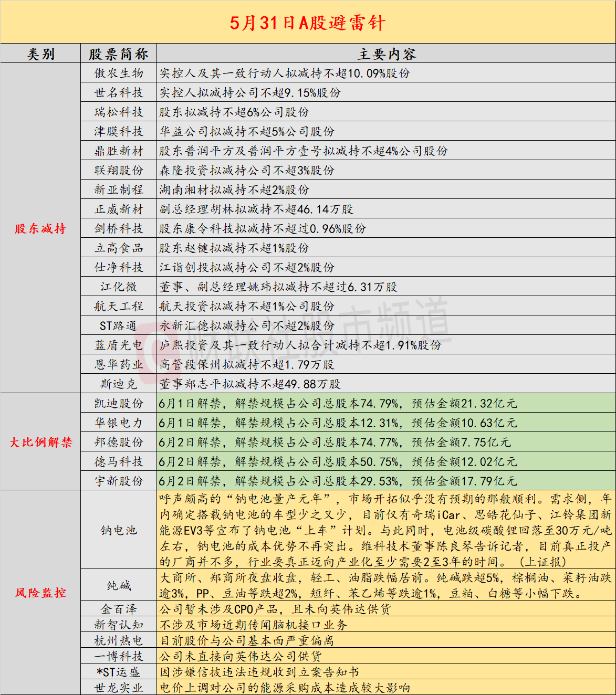Select the 斯迪克 reduction content cell

[387, 384]
